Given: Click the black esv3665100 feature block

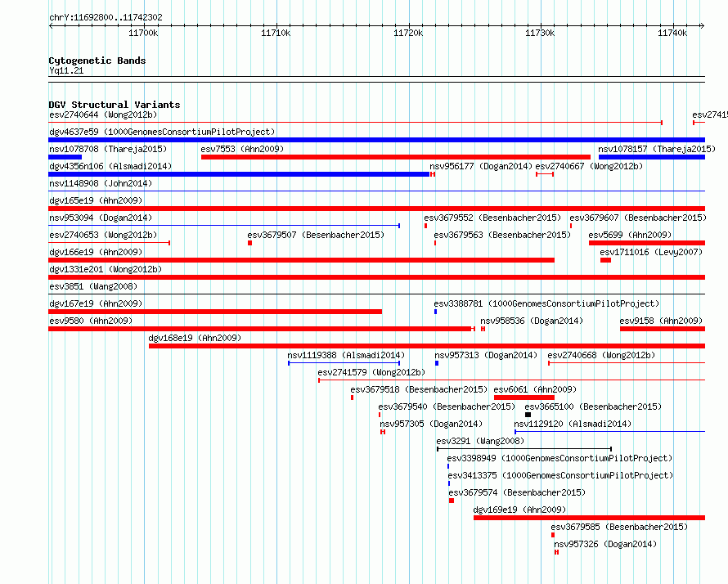Looking at the screenshot, I should click(528, 415).
